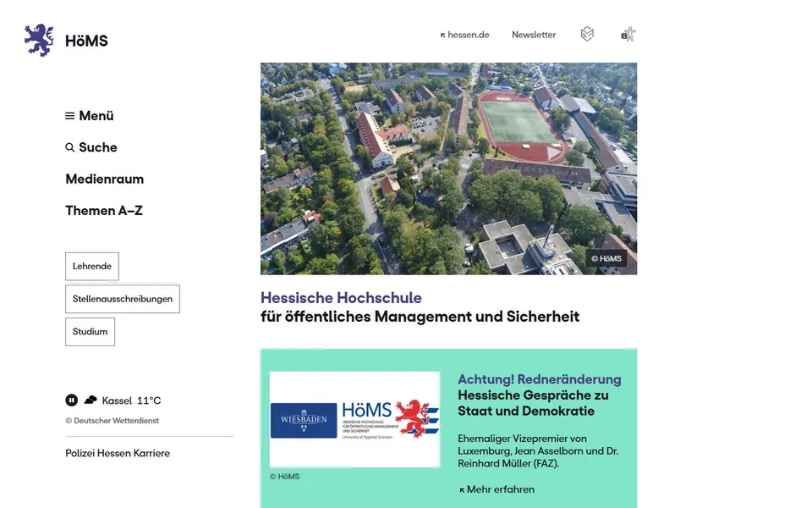Click the Deutscher Wetterdienst credit
This screenshot has height=508, width=812.
(x=112, y=421)
